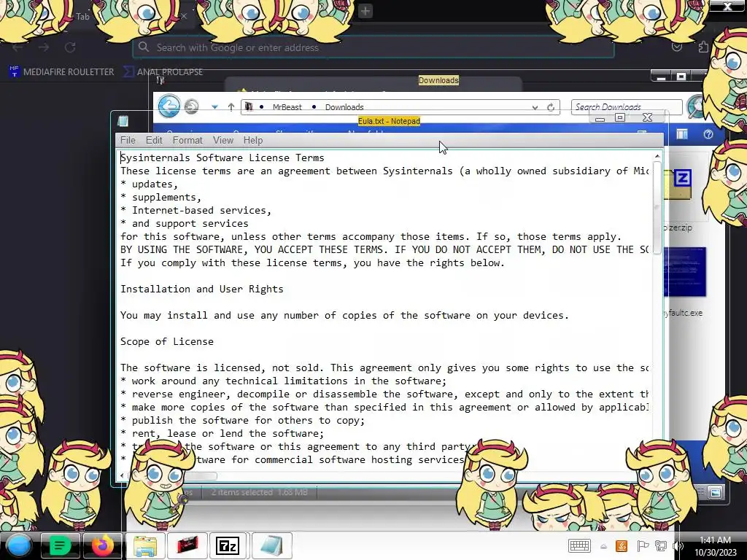Switch to large icons view in Explorer's status bar
Image resolution: width=747 pixels, height=560 pixels.
(x=715, y=492)
